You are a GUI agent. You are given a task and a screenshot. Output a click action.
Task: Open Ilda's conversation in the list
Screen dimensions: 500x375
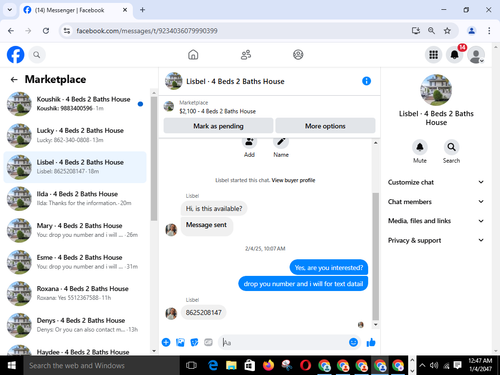[x=75, y=198]
